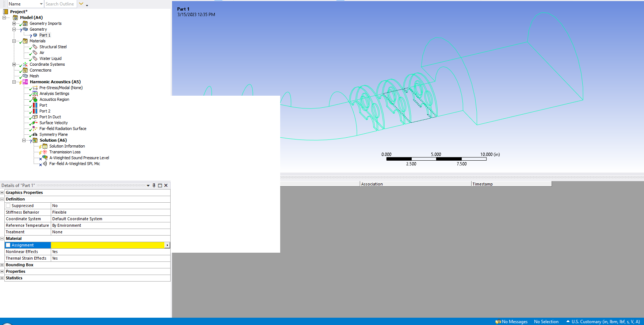Expand the Coordinate Systems node
The height and width of the screenshot is (325, 644).
pyautogui.click(x=14, y=64)
